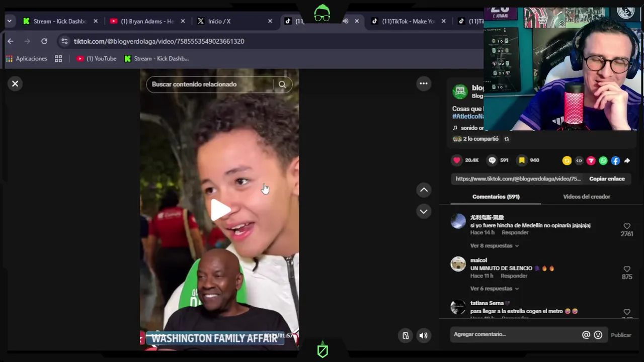644x362 pixels.
Task: Like tatiana Serna's comment
Action: (627, 312)
